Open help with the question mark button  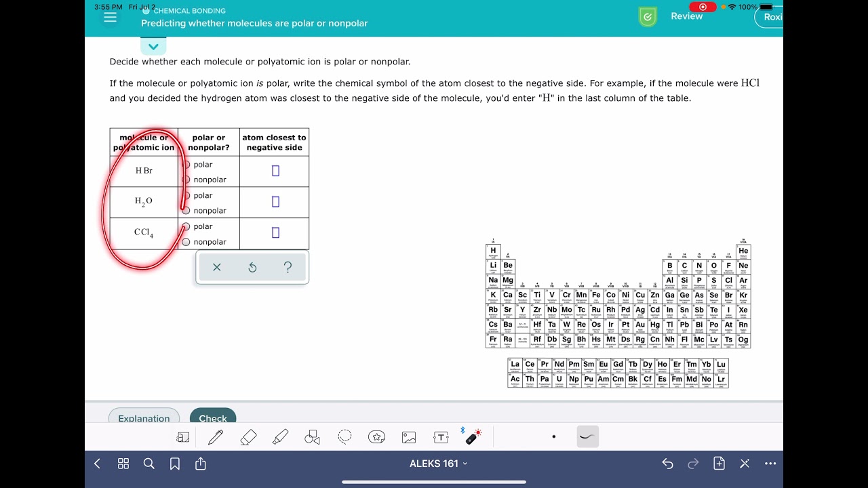click(x=288, y=267)
